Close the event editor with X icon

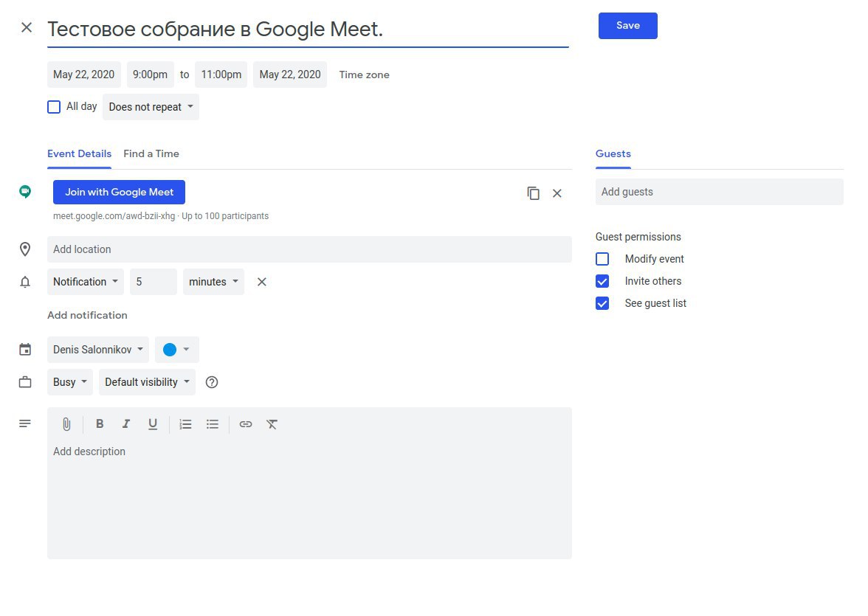[x=26, y=27]
